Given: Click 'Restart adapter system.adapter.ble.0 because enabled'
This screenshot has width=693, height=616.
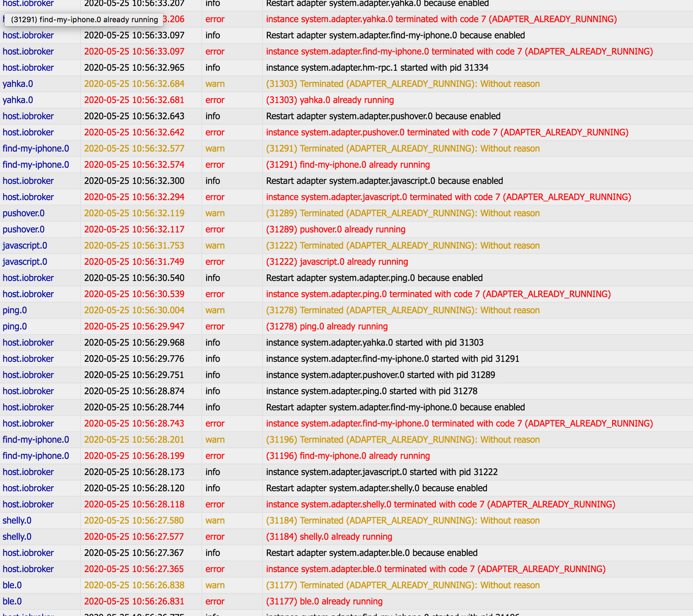Looking at the screenshot, I should pos(372,552).
